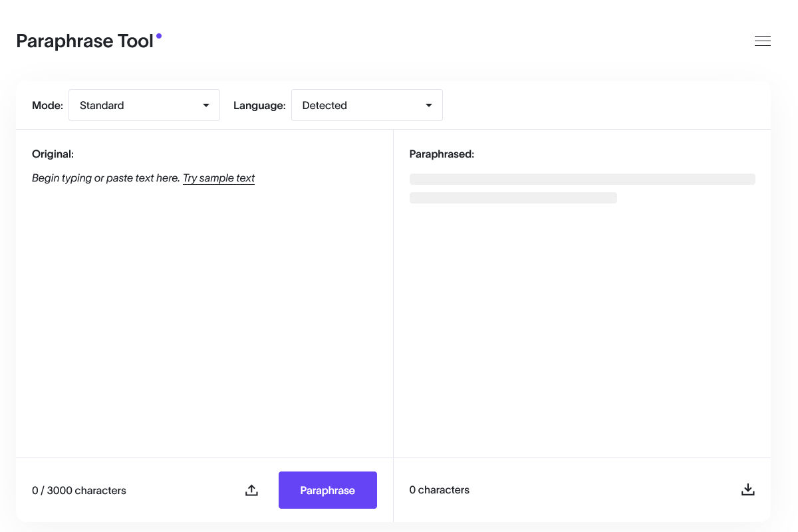Image resolution: width=798 pixels, height=532 pixels.
Task: Click the chevron on the Language selector
Action: pos(428,105)
